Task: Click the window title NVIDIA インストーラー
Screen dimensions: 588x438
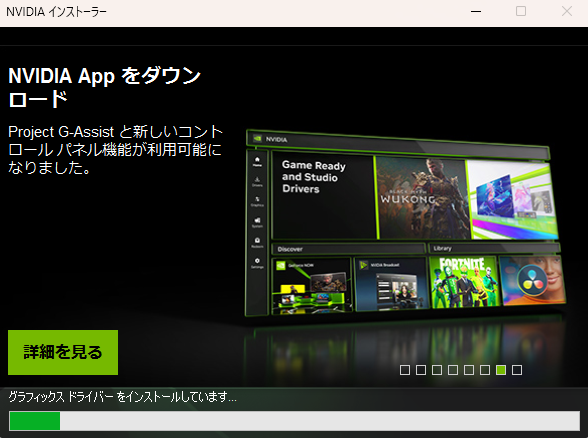Action: tap(56, 12)
